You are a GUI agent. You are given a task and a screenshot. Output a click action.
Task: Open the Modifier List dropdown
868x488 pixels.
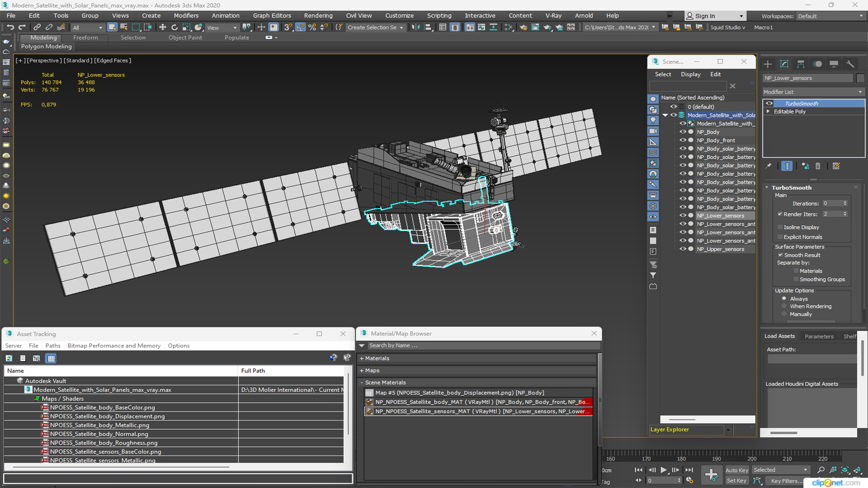[813, 92]
